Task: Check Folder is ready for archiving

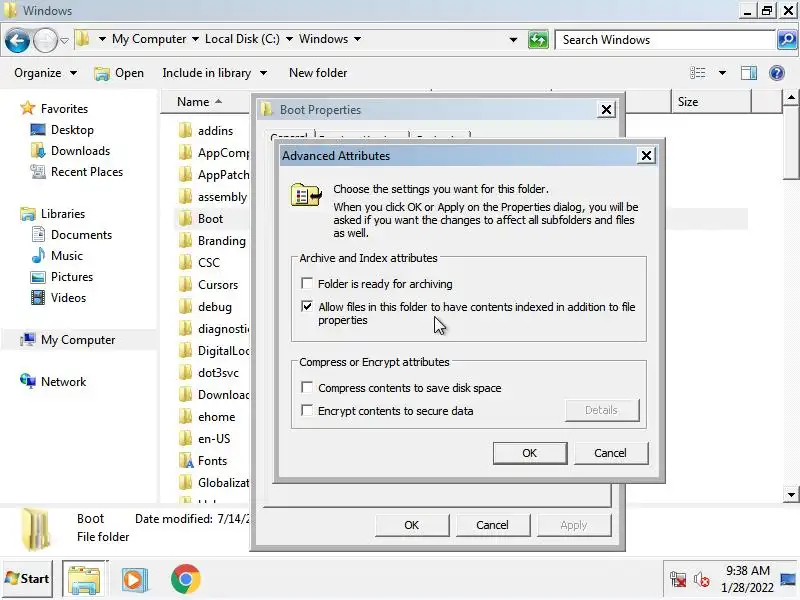Action: 307,283
